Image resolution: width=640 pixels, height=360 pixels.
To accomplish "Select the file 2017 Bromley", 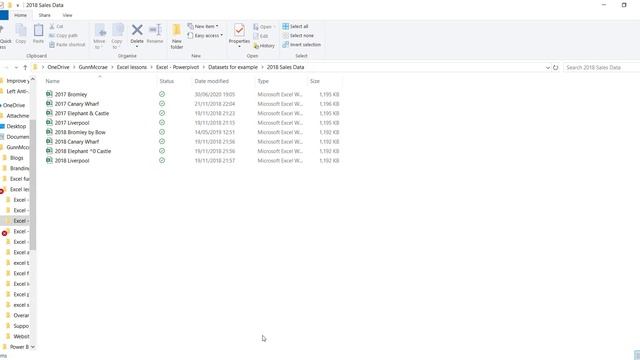I will 71,94.
